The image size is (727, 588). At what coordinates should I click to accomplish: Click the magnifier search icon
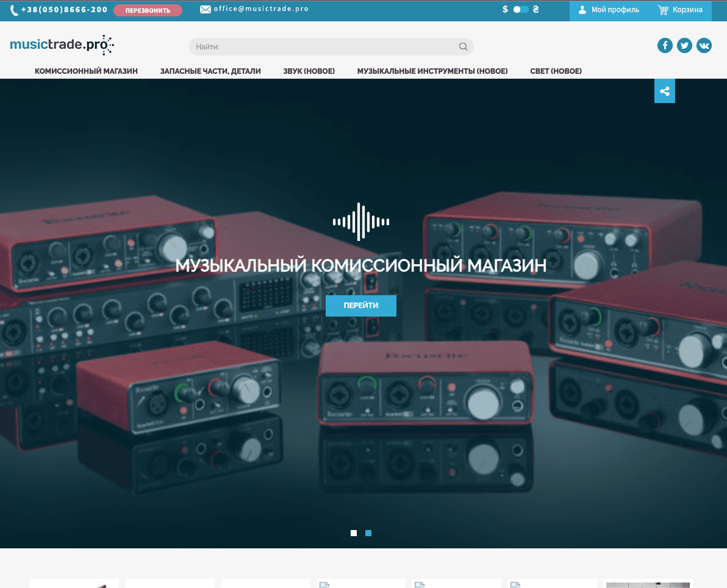[463, 46]
